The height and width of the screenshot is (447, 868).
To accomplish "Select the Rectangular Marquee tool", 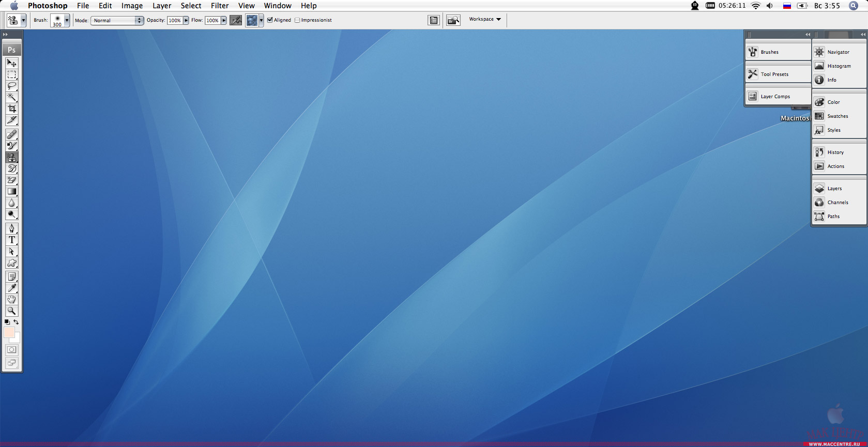I will point(11,74).
